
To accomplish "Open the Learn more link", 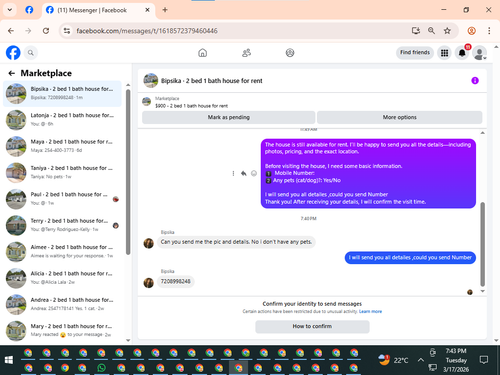I will (370, 311).
